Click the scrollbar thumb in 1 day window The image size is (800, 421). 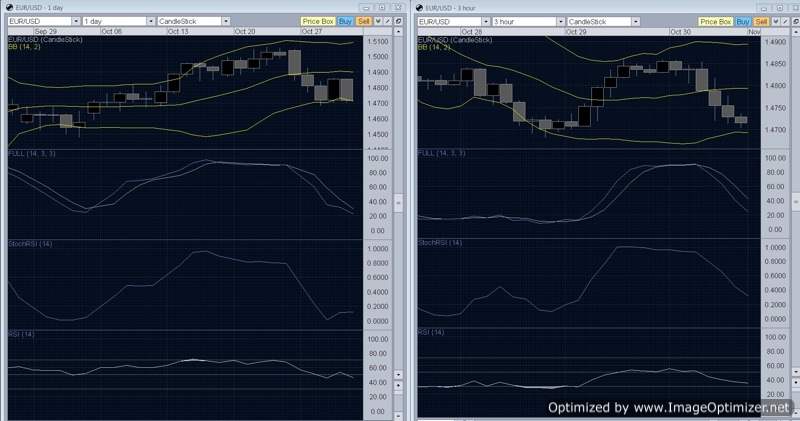[398, 203]
